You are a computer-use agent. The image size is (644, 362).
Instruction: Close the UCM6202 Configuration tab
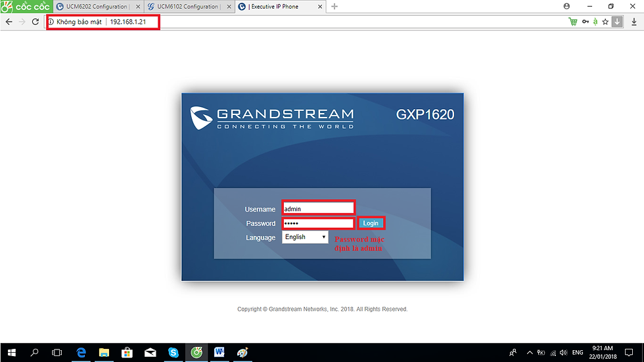[x=138, y=7]
